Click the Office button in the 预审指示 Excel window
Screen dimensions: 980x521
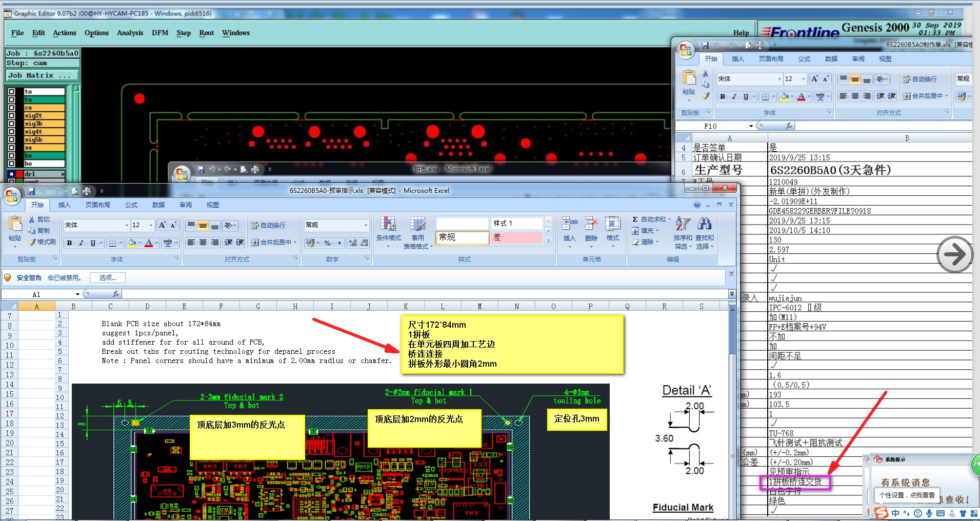click(12, 196)
